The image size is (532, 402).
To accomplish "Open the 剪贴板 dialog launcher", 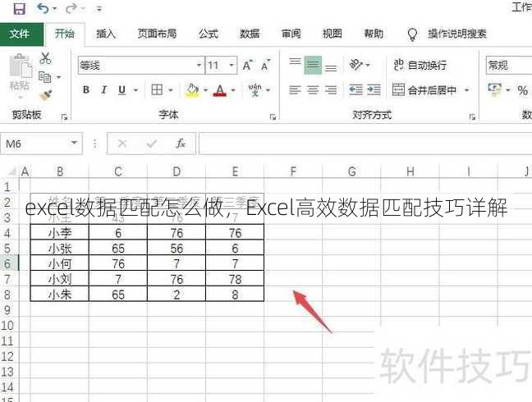I will pos(64,117).
